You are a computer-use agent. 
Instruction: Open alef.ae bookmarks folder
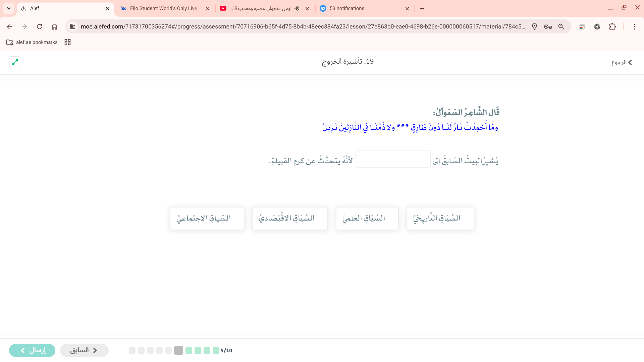pyautogui.click(x=32, y=42)
